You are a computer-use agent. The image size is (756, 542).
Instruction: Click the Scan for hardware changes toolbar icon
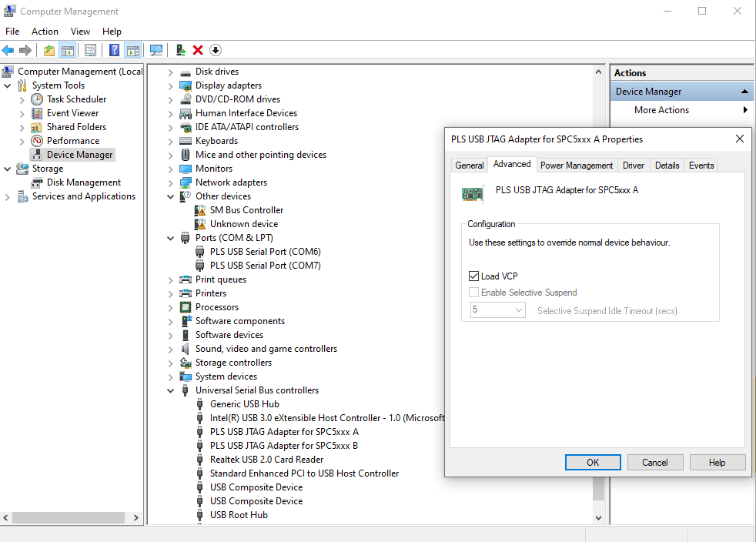pyautogui.click(x=156, y=50)
